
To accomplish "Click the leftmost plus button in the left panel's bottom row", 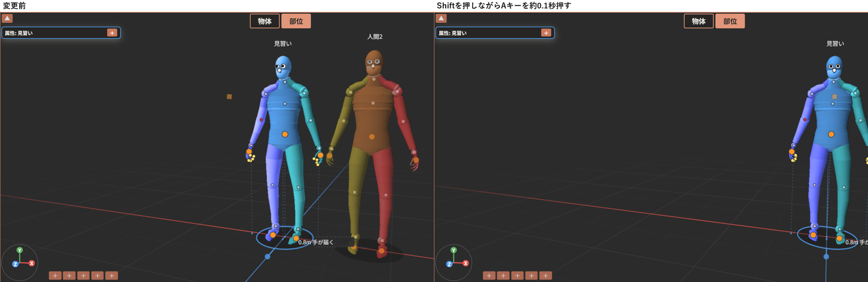I will coord(55,276).
